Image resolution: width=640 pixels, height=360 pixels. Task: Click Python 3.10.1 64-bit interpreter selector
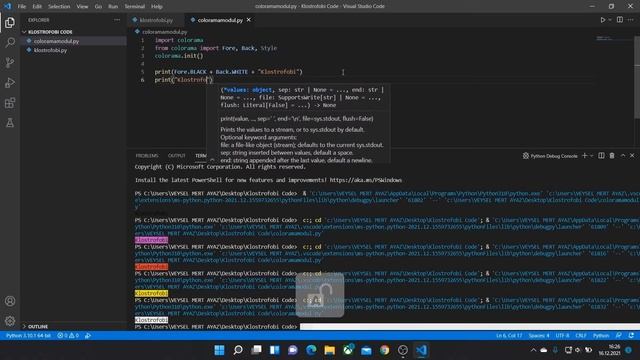coord(28,336)
